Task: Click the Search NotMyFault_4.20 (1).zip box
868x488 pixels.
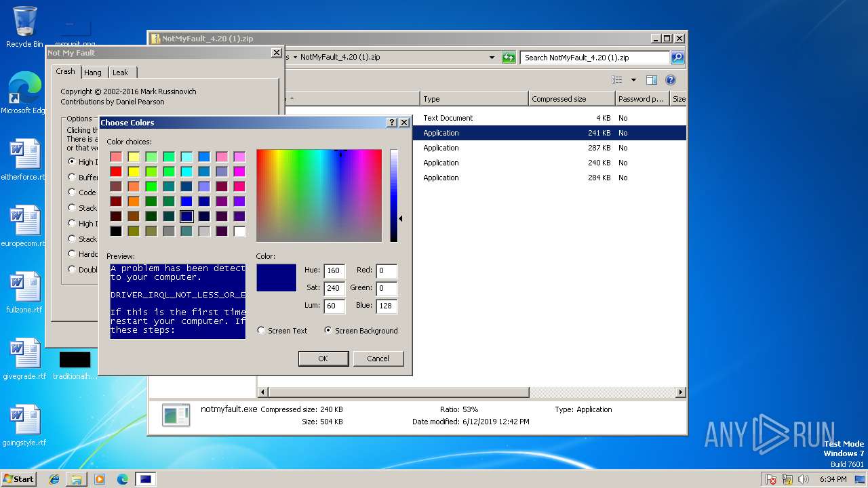Action: 595,58
